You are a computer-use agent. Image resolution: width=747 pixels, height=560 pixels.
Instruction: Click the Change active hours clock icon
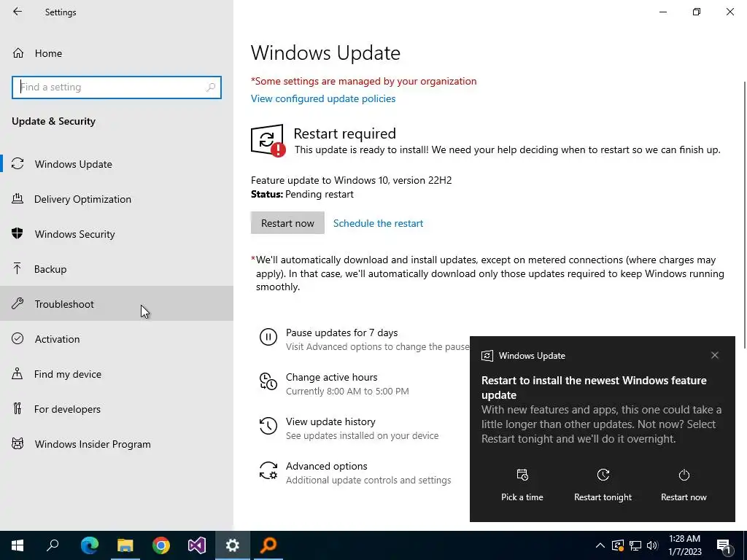[x=268, y=381]
